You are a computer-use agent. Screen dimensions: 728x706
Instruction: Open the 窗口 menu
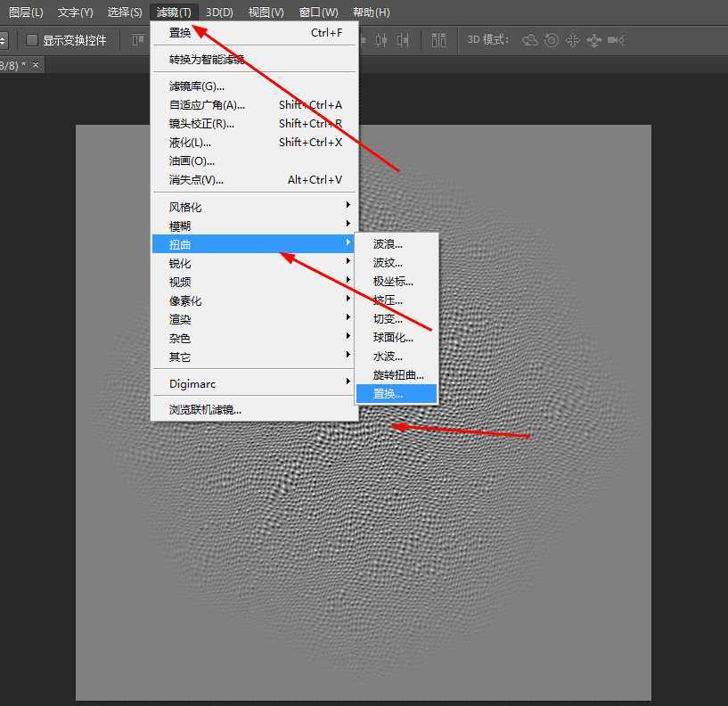point(317,12)
